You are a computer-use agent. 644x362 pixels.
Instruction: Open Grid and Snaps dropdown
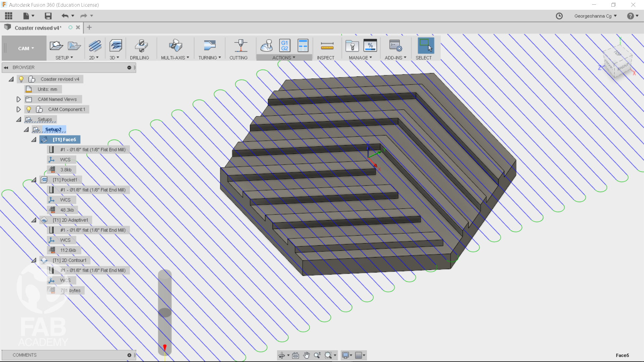pyautogui.click(x=360, y=355)
